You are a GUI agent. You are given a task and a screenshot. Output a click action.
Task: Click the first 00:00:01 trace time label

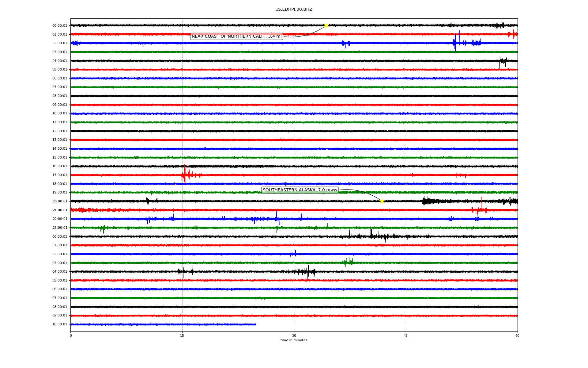[x=60, y=26]
